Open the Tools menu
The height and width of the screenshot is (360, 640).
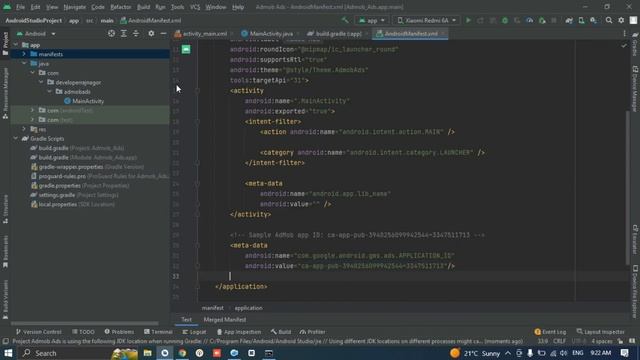[x=177, y=7]
